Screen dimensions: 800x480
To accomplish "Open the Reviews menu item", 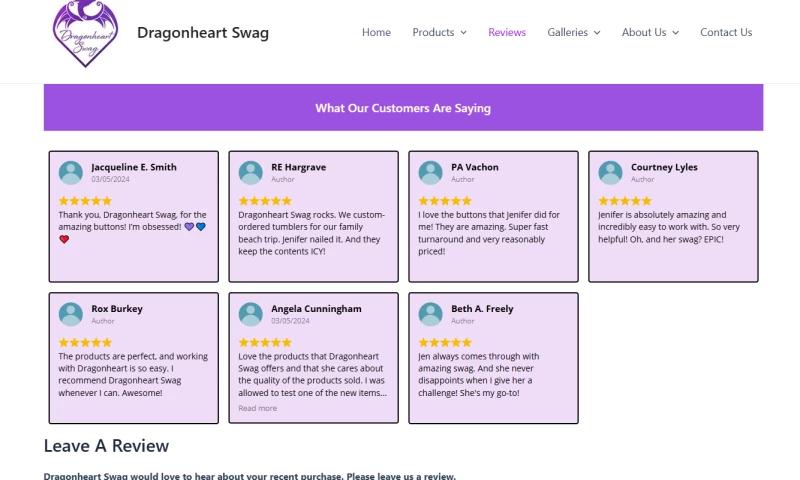I will (507, 32).
